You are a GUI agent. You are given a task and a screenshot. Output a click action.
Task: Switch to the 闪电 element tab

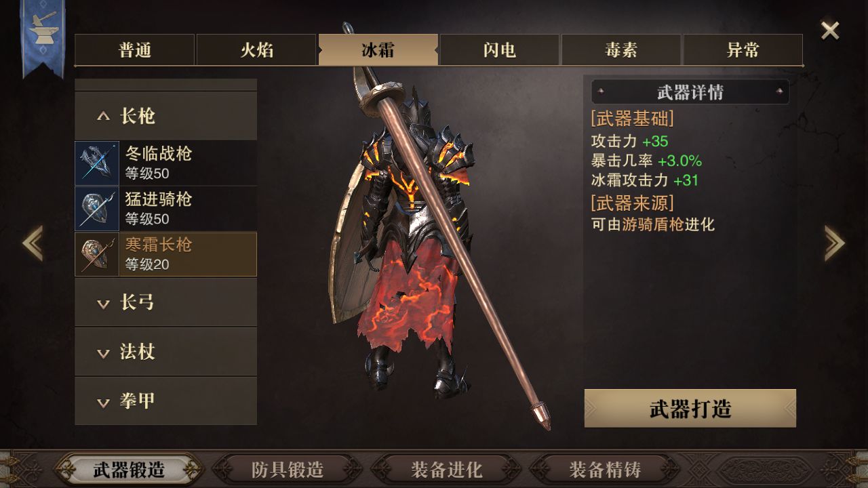(500, 50)
